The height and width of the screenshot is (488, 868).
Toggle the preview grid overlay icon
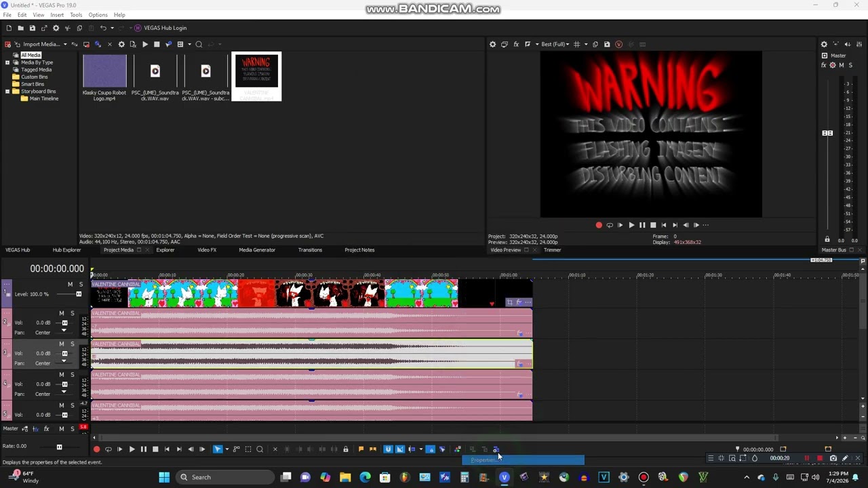pos(577,44)
